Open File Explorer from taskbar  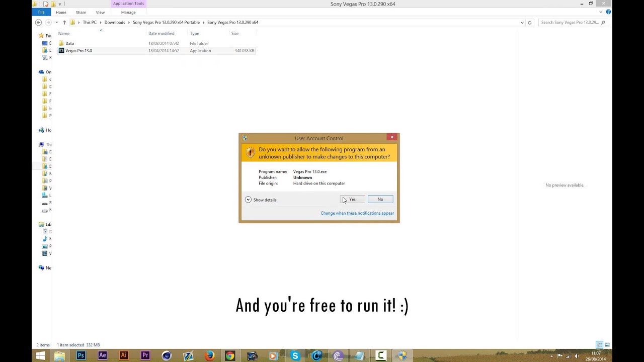click(x=59, y=356)
